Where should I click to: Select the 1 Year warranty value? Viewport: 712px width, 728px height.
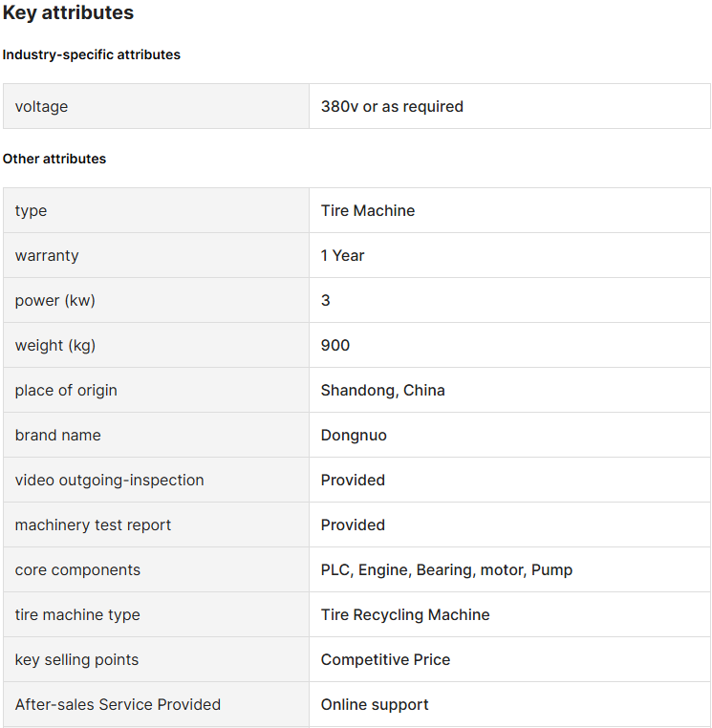[x=343, y=255]
